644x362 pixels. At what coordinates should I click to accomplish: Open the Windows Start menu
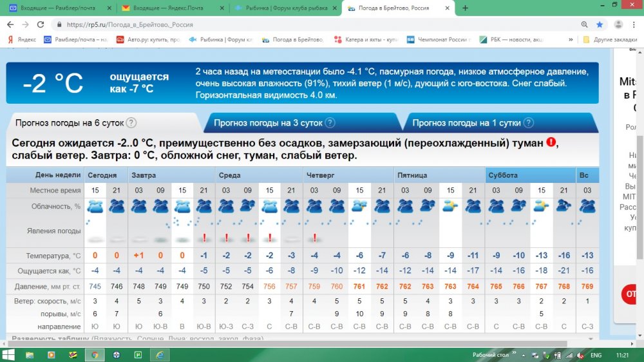8,354
